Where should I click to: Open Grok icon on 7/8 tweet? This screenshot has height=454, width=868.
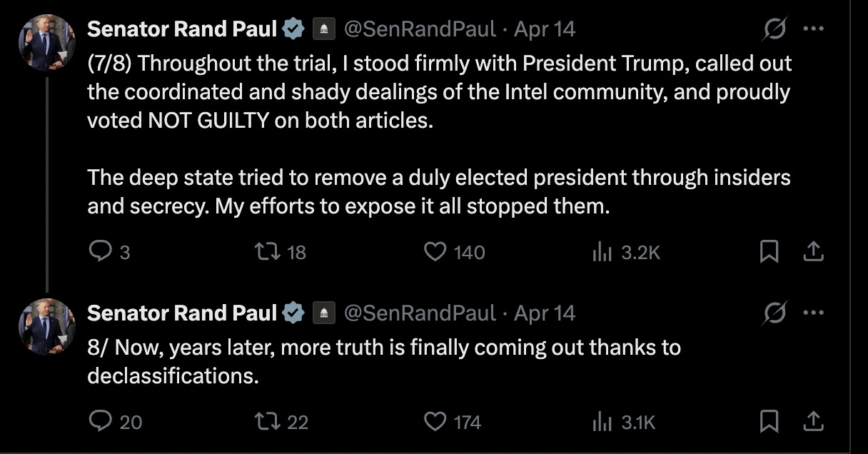click(774, 29)
